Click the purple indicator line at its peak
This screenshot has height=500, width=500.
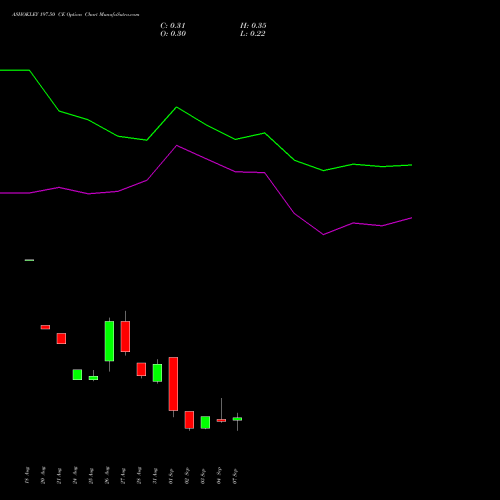(x=177, y=146)
